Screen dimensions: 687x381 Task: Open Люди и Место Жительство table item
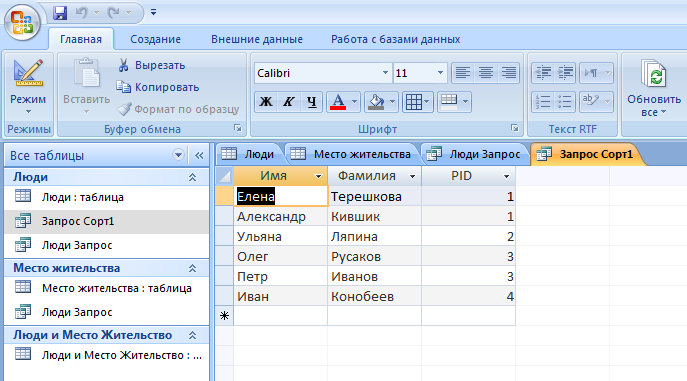(106, 355)
